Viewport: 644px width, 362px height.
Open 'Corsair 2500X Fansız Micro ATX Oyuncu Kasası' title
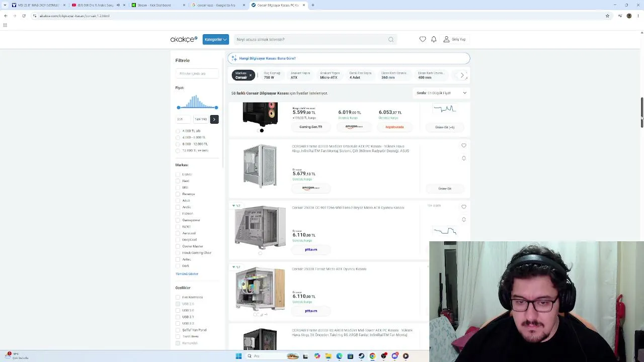329,269
